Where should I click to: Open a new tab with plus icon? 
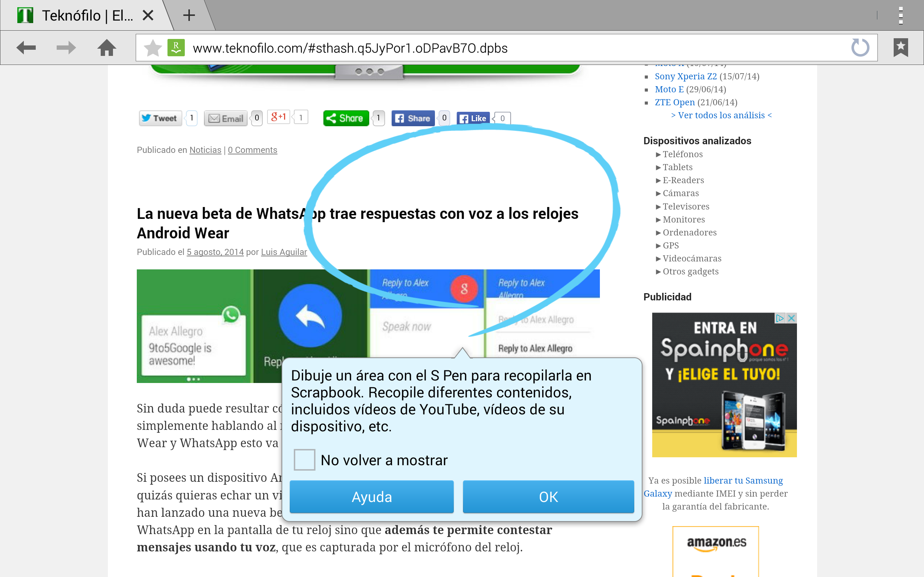(x=189, y=15)
